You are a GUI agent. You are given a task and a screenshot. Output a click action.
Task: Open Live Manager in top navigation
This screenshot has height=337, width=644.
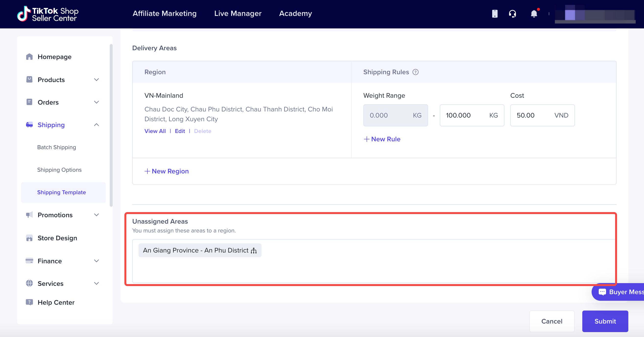238,13
